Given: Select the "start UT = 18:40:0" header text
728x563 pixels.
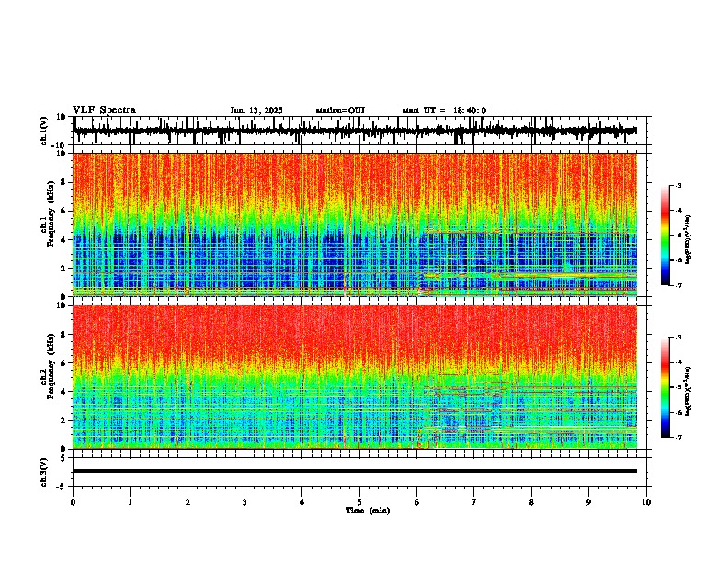Looking at the screenshot, I should point(444,110).
